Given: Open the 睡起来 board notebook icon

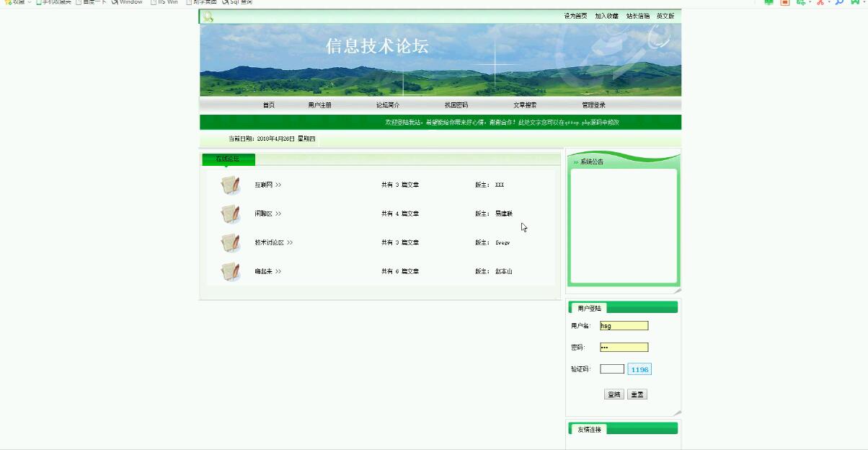Looking at the screenshot, I should 230,272.
